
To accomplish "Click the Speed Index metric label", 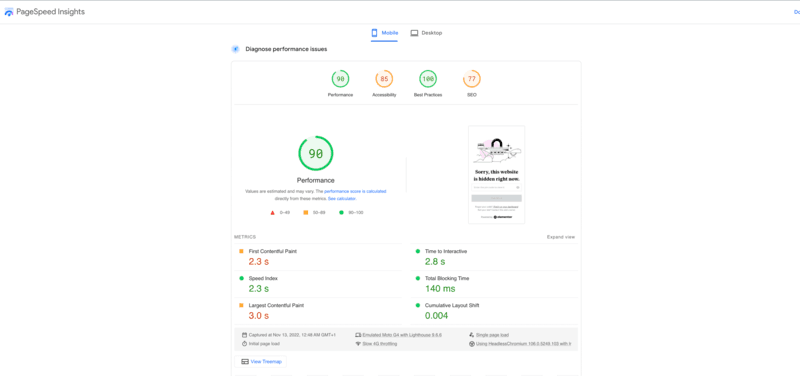I will tap(263, 279).
